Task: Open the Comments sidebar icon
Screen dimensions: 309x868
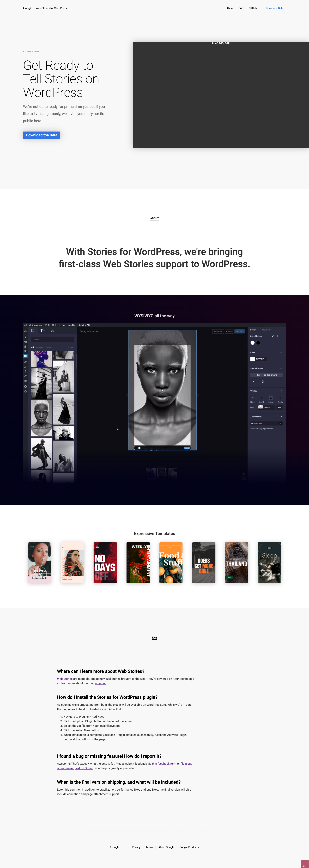Action: point(25,351)
